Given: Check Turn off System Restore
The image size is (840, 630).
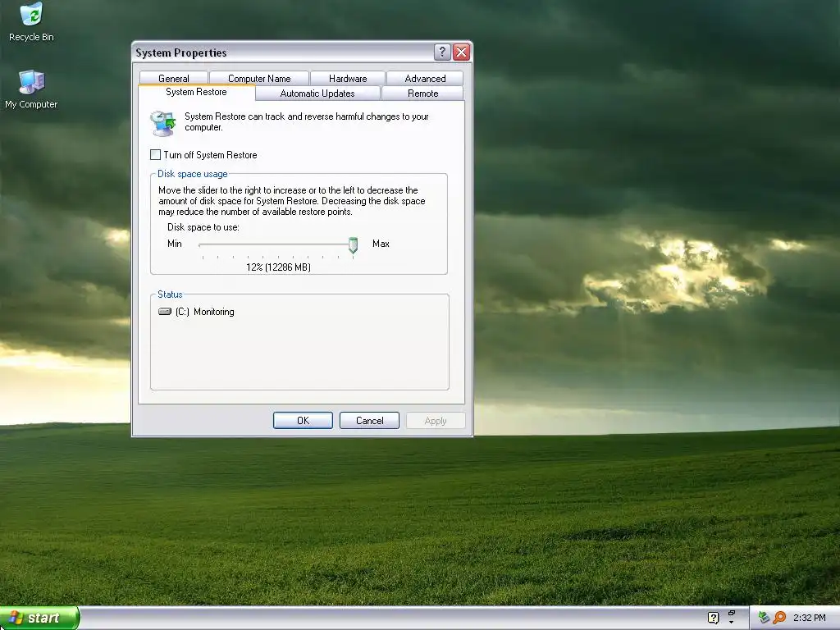Looking at the screenshot, I should tap(155, 155).
